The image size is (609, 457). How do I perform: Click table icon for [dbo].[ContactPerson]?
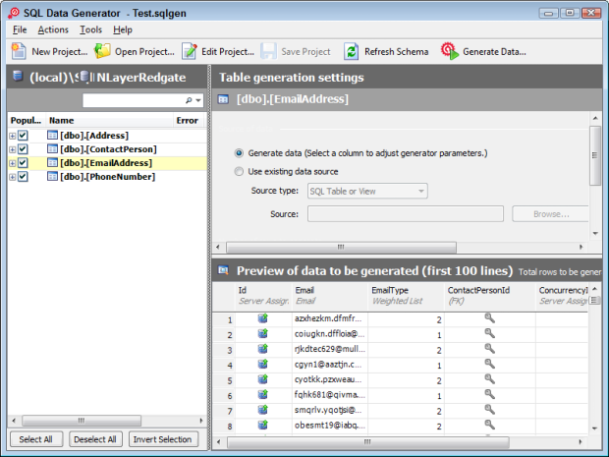point(52,149)
